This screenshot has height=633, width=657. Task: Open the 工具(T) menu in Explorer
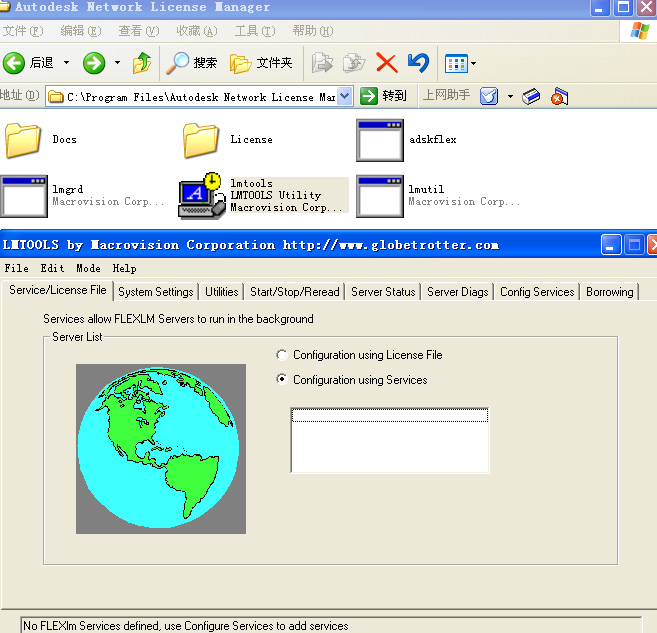coord(255,31)
